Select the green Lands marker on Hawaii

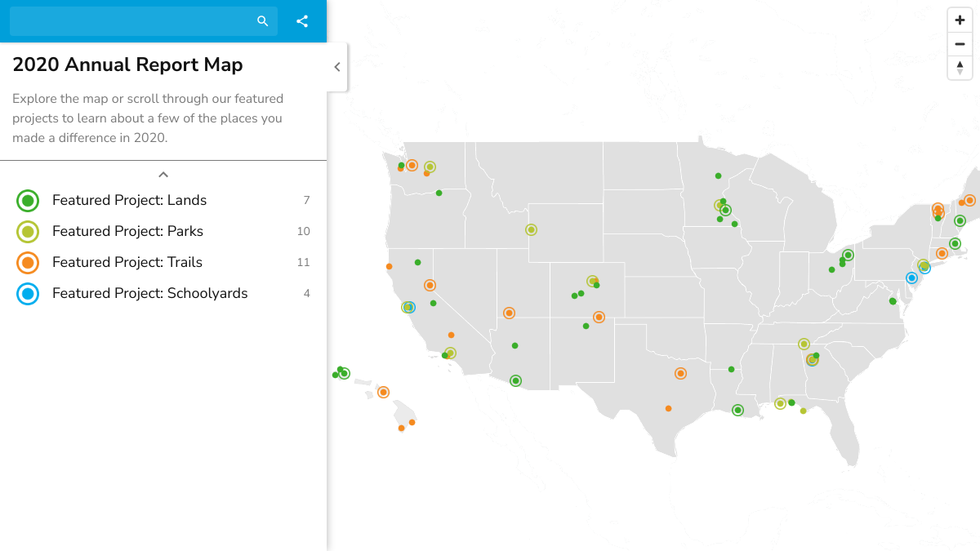344,375
